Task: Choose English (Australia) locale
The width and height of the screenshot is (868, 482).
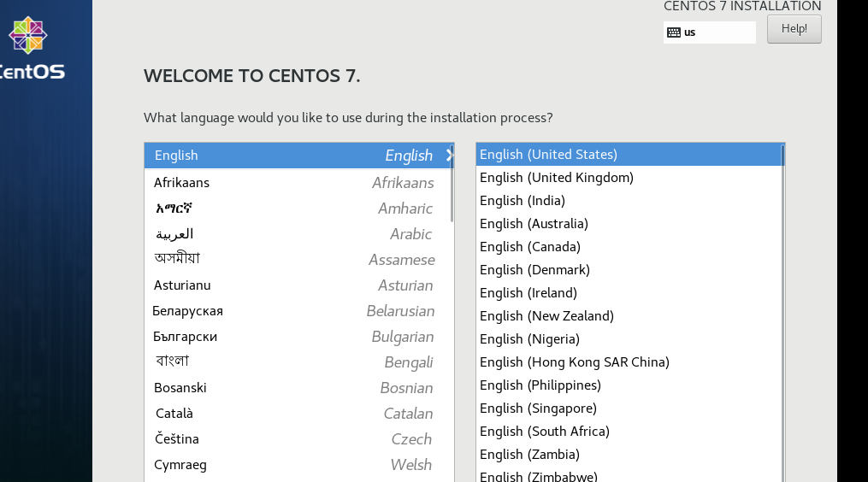Action: [629, 224]
